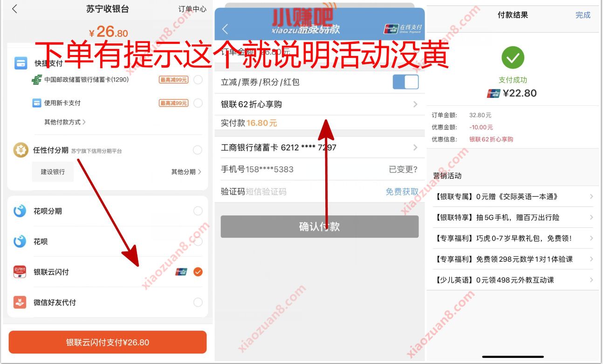
Task: Click the 花呗分期 icon
Action: point(20,211)
